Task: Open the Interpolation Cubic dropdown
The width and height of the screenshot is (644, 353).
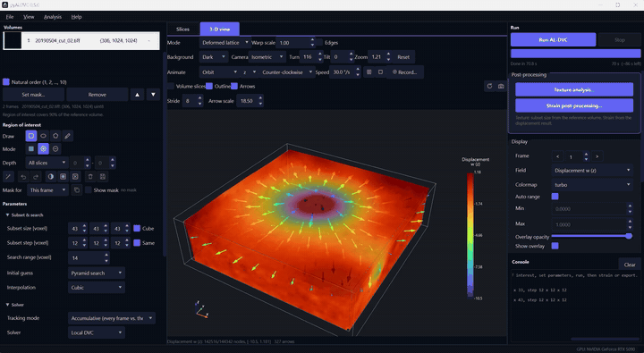Action: (x=96, y=288)
